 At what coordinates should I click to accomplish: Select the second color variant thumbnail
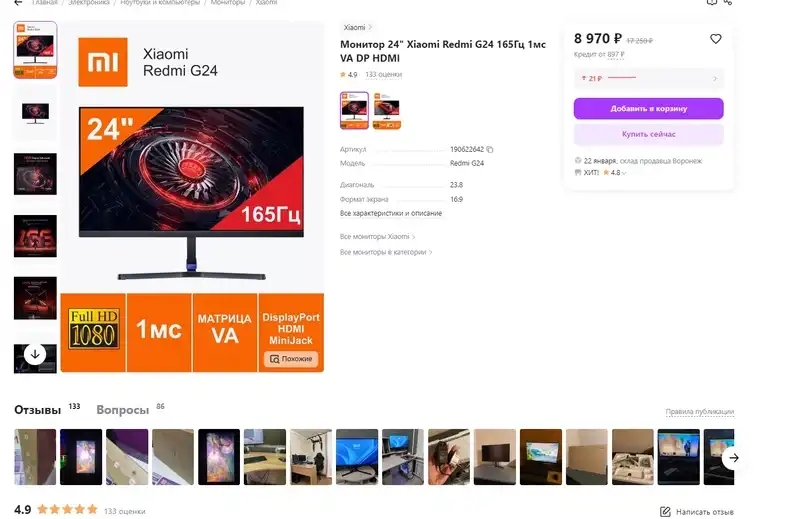[x=387, y=110]
